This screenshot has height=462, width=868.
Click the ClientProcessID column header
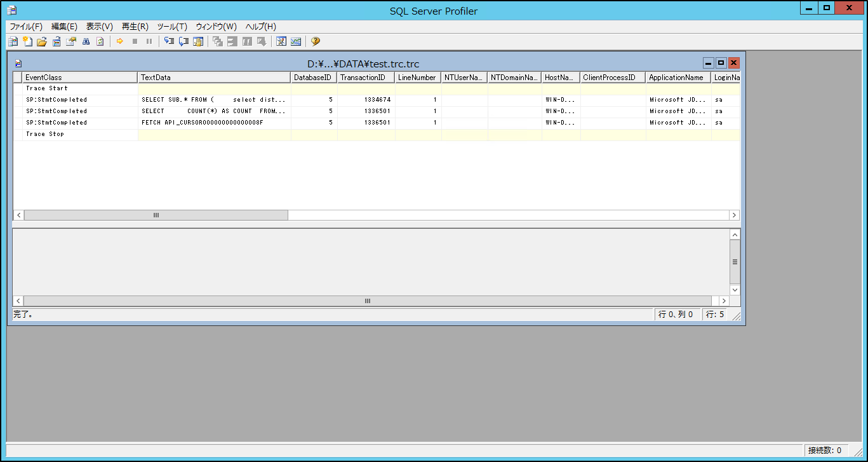613,78
